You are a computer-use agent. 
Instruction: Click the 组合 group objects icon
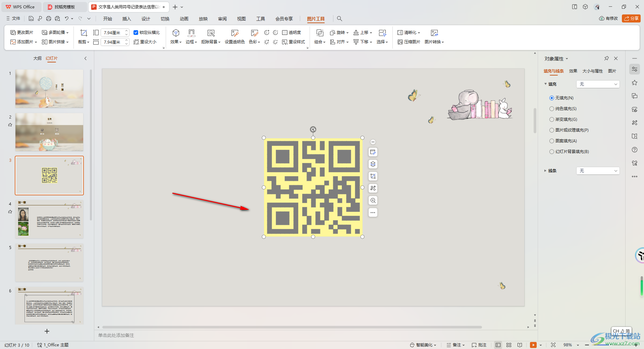click(x=320, y=33)
